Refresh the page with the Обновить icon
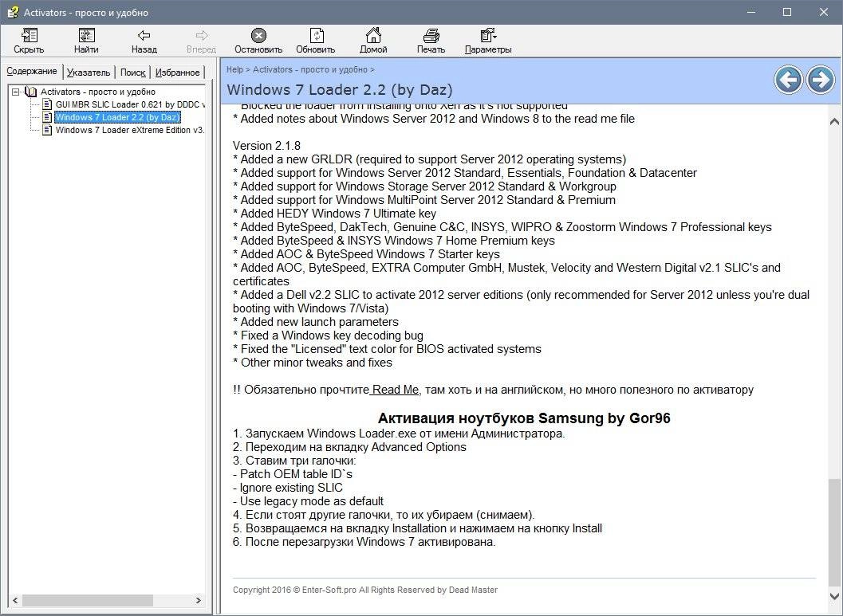This screenshot has width=843, height=616. point(316,36)
